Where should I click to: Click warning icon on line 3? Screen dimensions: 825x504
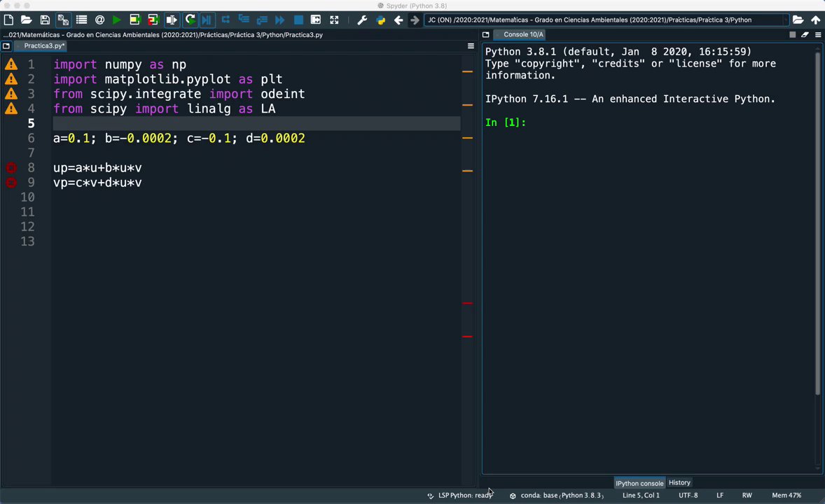click(11, 94)
